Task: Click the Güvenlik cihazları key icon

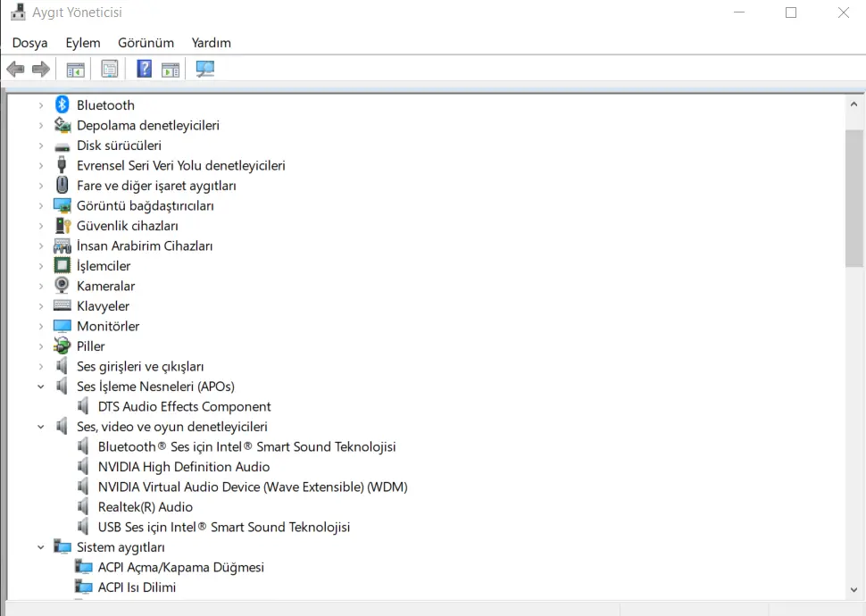Action: [63, 225]
